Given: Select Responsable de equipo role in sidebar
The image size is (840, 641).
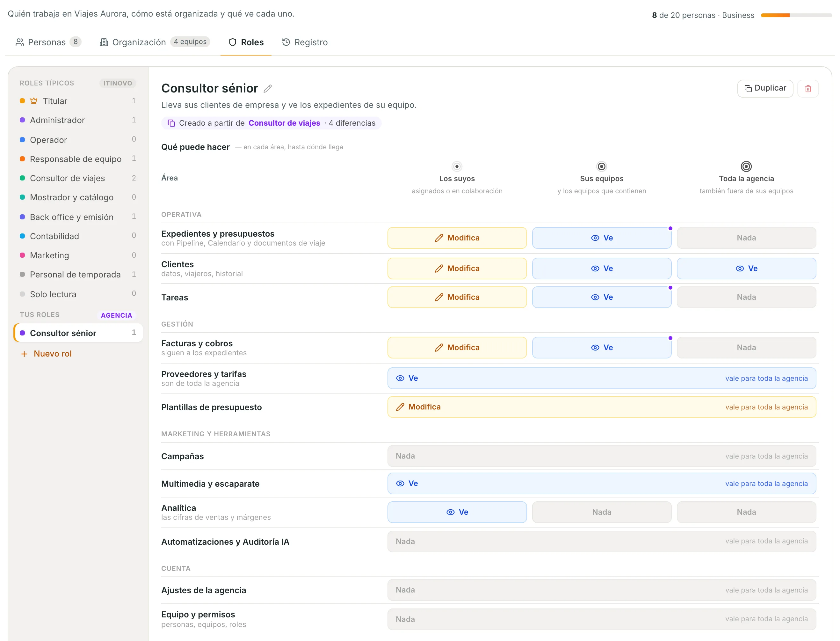Looking at the screenshot, I should (x=78, y=159).
